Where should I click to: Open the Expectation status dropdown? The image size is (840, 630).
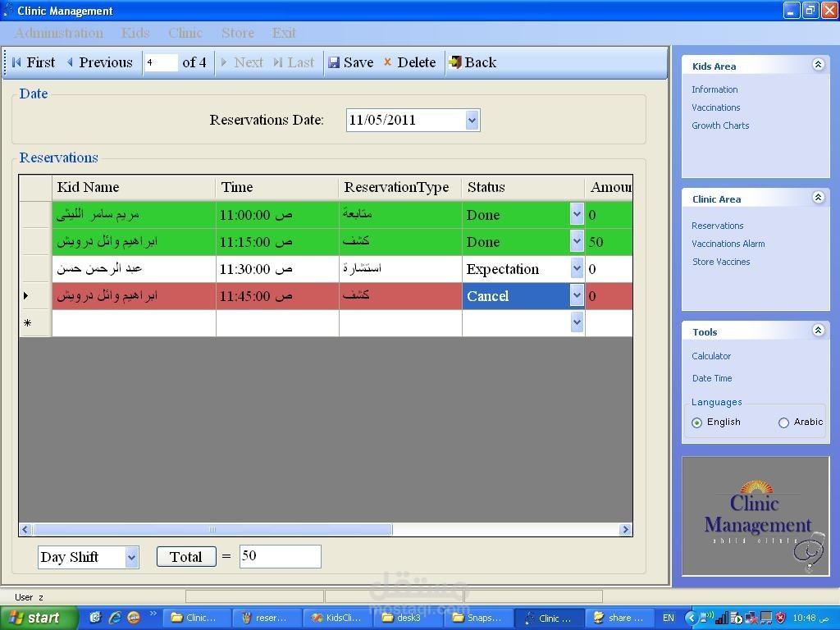click(577, 268)
